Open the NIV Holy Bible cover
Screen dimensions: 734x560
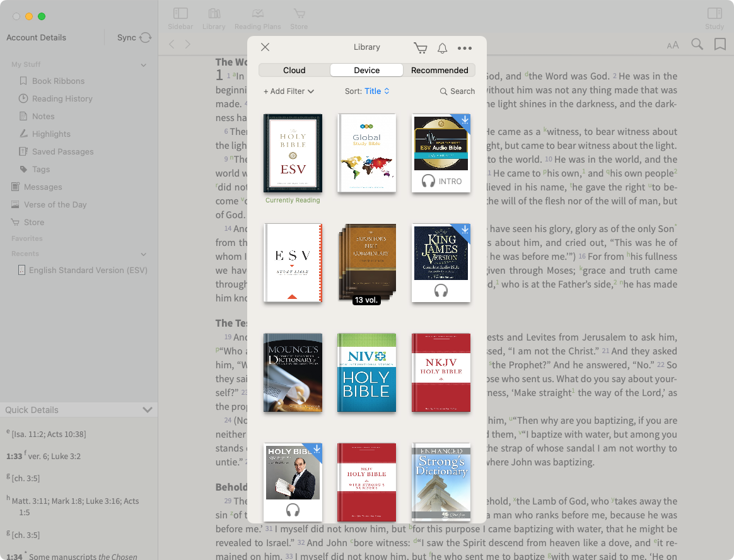[x=366, y=373]
